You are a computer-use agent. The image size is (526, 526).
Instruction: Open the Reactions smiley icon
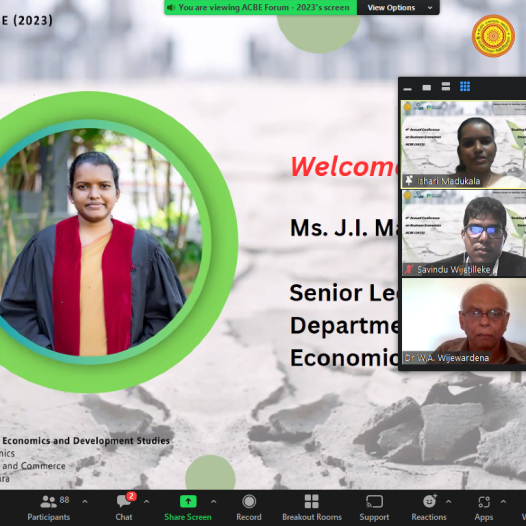click(x=429, y=502)
